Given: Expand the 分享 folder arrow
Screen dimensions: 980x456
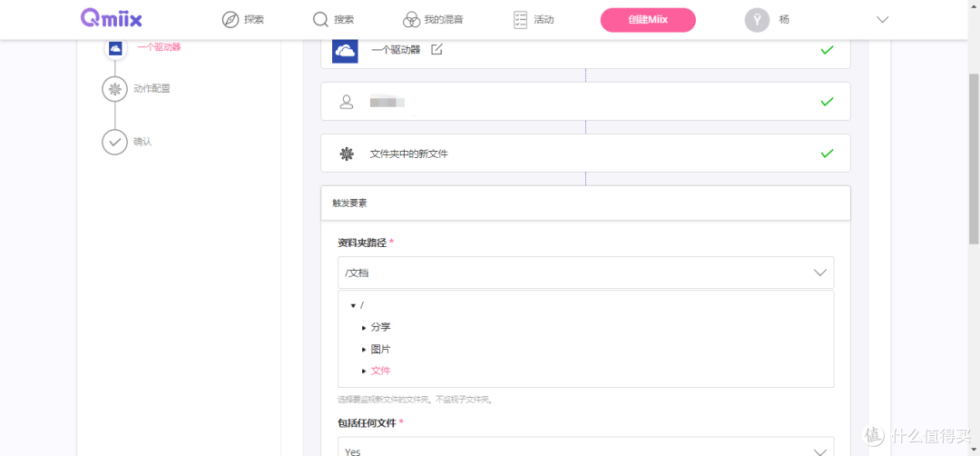Looking at the screenshot, I should [x=364, y=328].
